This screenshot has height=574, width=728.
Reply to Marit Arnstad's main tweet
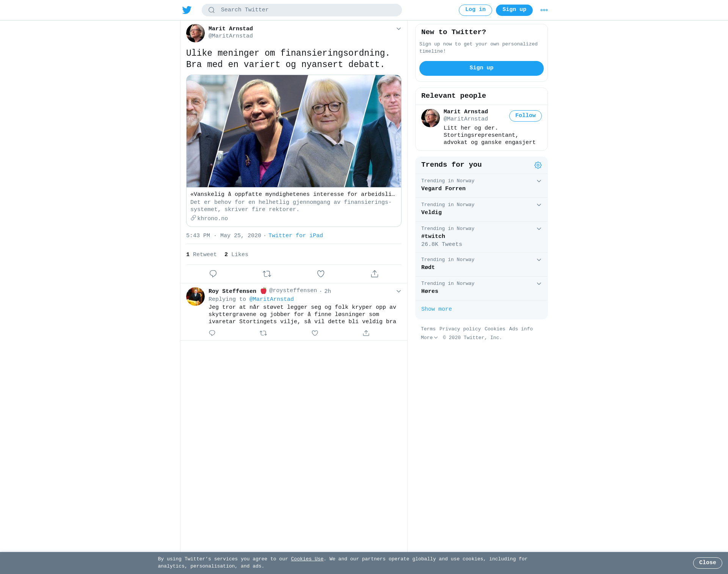[213, 274]
